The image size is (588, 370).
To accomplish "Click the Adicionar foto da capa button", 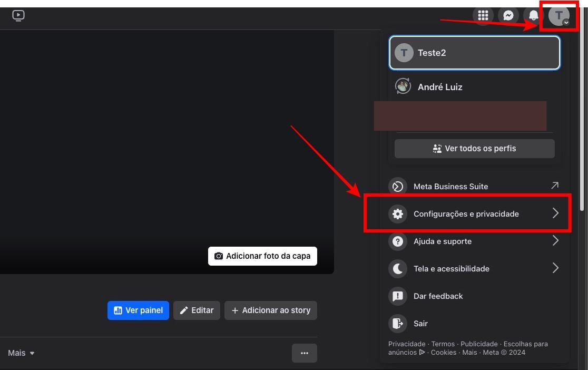I will click(262, 256).
